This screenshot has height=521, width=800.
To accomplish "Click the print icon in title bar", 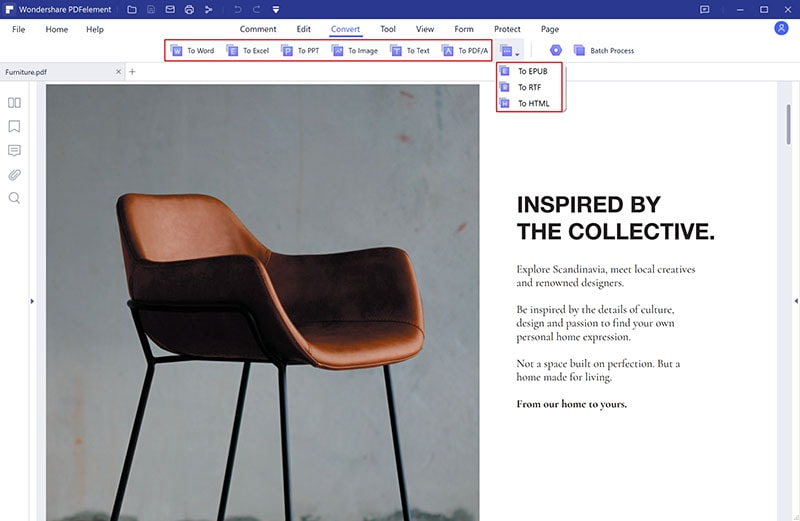I will (189, 9).
